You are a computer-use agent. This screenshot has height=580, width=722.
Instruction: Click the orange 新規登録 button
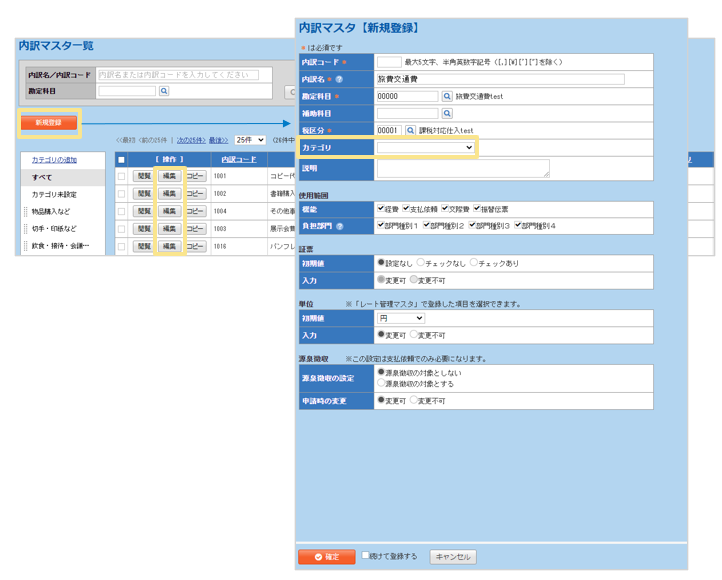click(49, 123)
